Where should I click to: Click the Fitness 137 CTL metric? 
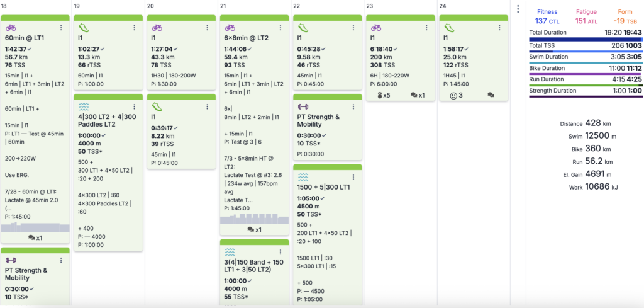tap(547, 16)
